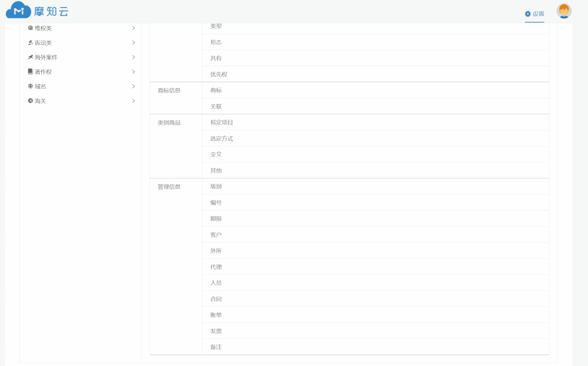
Task: Click the 海关 sidebar icon
Action: [30, 101]
